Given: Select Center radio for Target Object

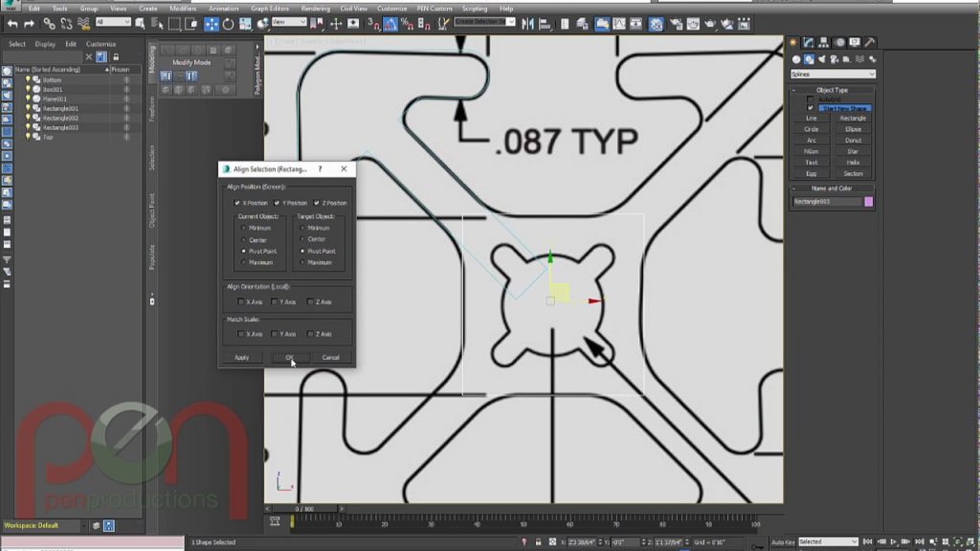Looking at the screenshot, I should [x=302, y=238].
